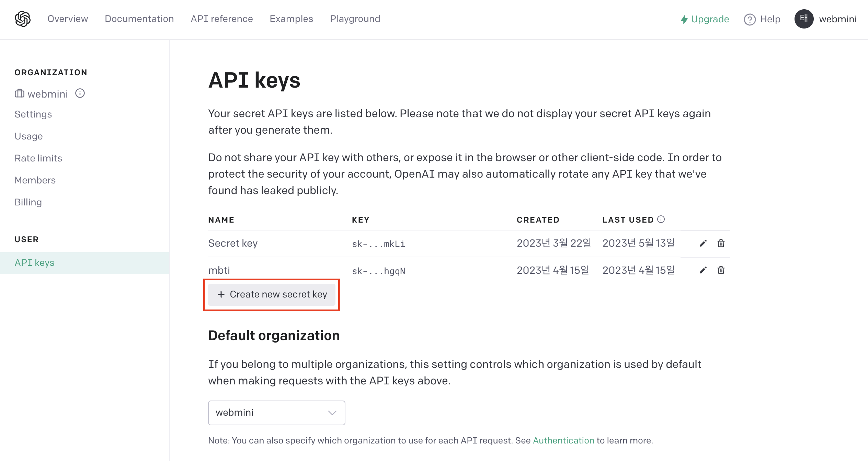Click info icon next to Last Used
The height and width of the screenshot is (461, 868).
(661, 219)
